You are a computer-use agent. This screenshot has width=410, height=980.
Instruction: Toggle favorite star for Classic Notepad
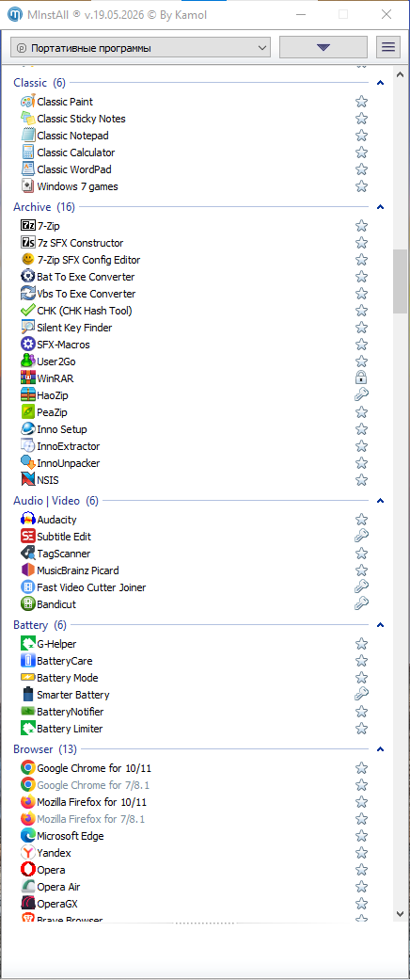pyautogui.click(x=361, y=136)
